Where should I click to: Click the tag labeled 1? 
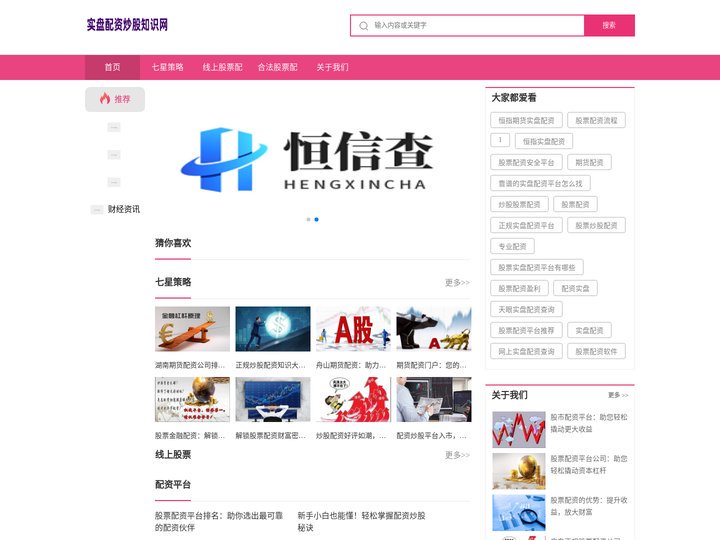click(x=500, y=140)
